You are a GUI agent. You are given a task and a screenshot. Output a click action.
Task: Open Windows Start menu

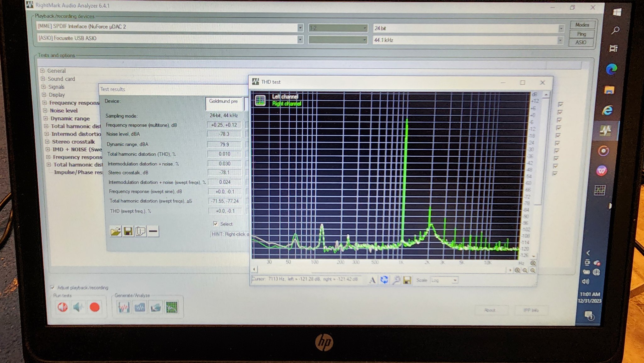coord(617,12)
